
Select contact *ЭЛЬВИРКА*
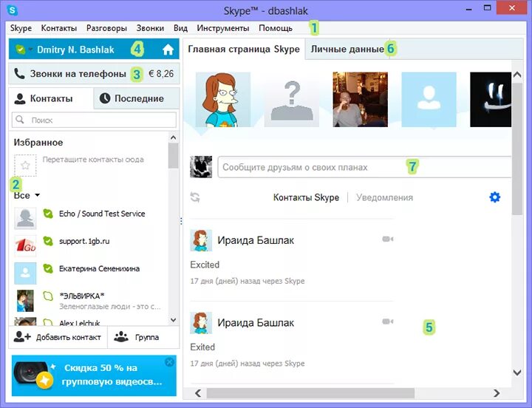[88, 301]
